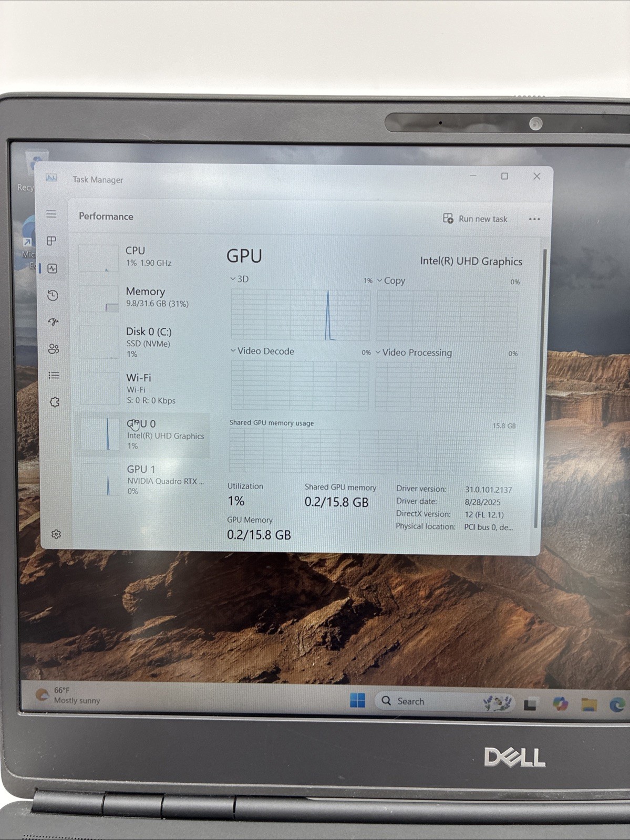Open the weather widget showing 66°F

click(67, 695)
